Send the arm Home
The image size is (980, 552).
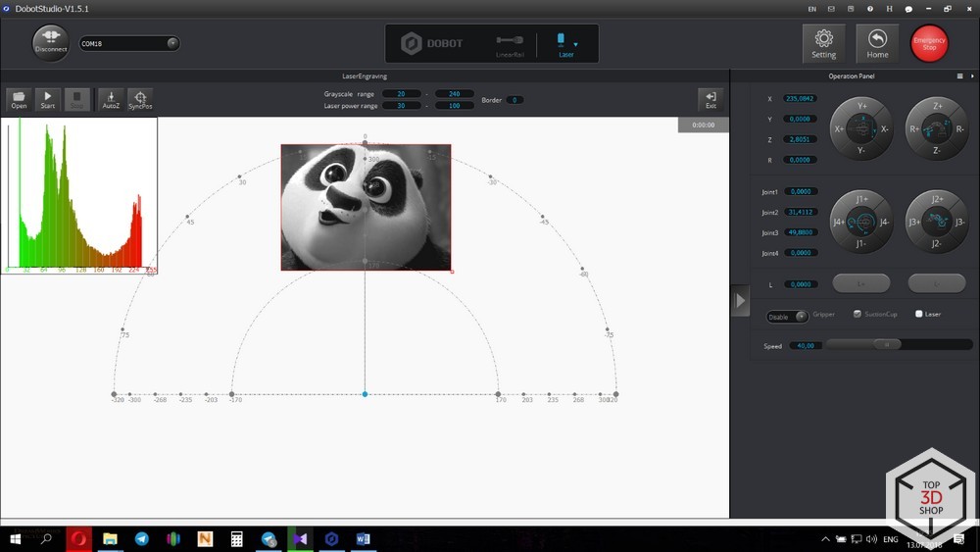click(x=877, y=43)
